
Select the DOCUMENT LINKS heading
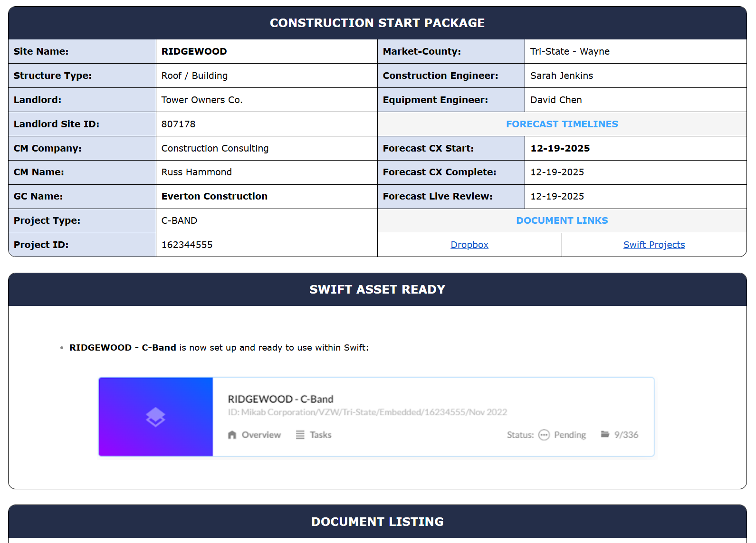562,220
